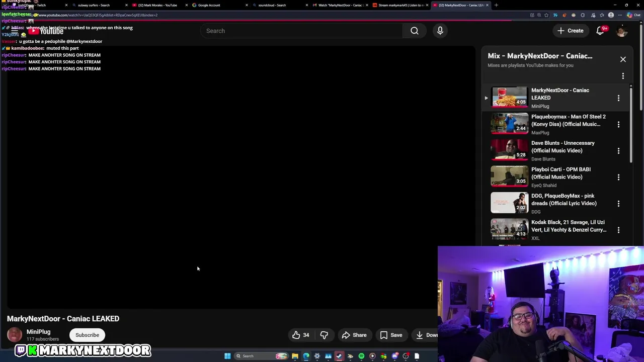
Task: Open options for Kodak Black XXL row
Action: tap(618, 230)
